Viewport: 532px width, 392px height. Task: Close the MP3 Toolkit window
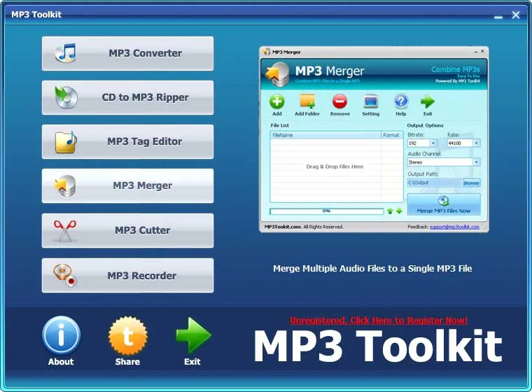[x=516, y=15]
